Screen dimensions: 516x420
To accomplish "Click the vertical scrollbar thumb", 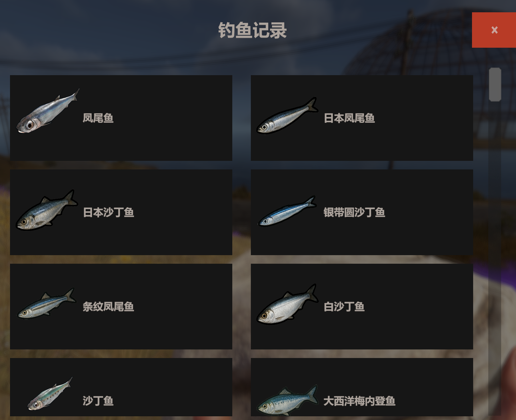I will [x=495, y=85].
